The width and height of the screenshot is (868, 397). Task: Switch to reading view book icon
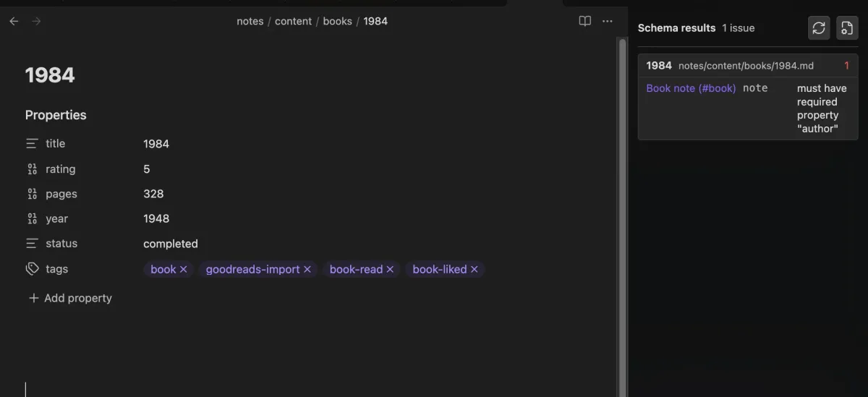585,21
